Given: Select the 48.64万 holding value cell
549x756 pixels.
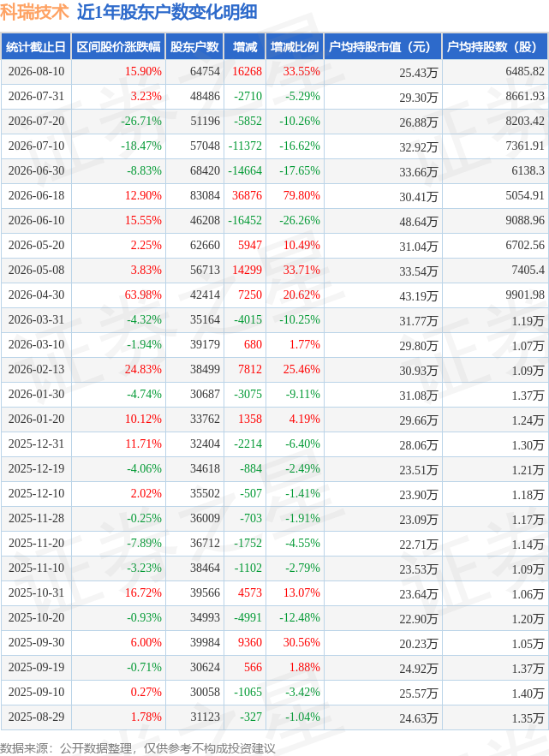Looking at the screenshot, I should pyautogui.click(x=418, y=222).
